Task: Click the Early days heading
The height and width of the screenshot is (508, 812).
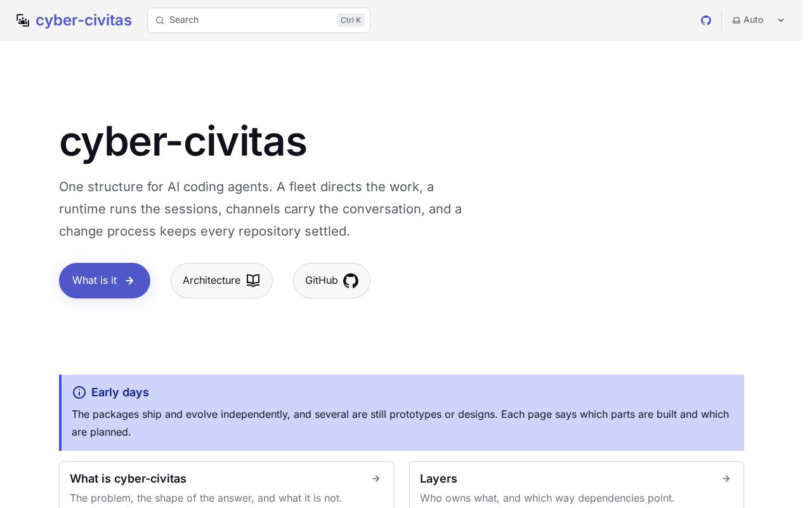Action: tap(120, 392)
